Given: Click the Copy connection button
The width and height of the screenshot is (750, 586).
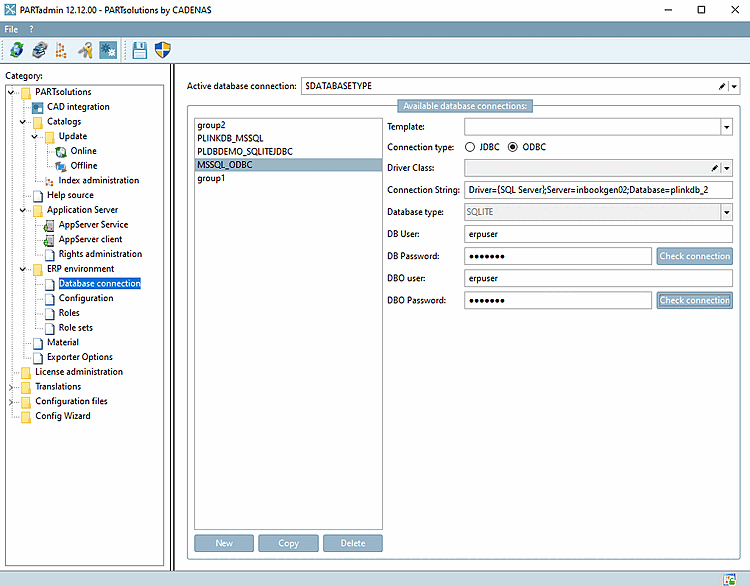Looking at the screenshot, I should click(288, 543).
